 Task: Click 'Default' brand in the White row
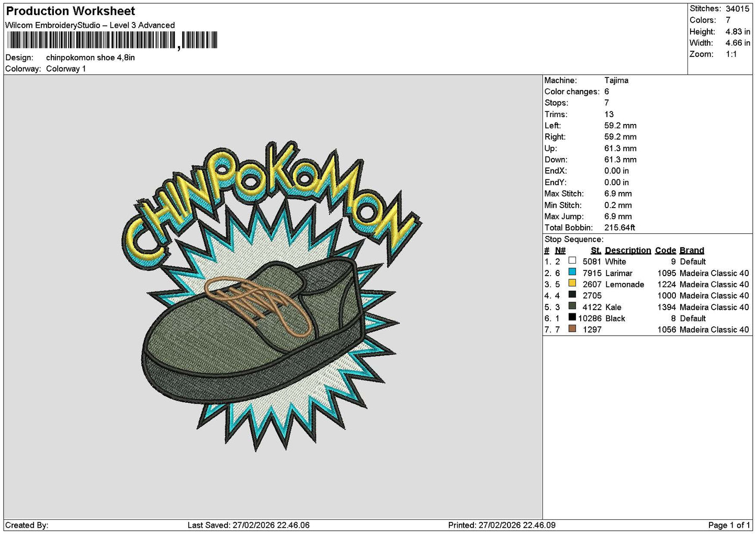(693, 262)
